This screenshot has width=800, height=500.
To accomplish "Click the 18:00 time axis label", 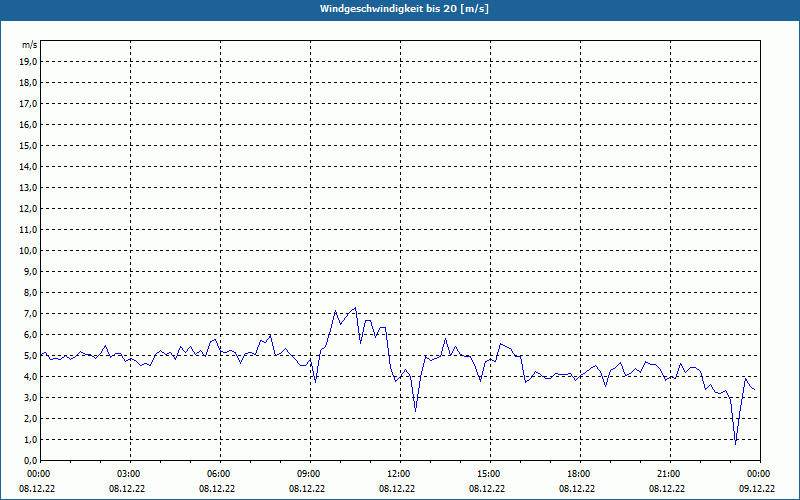I will 581,474.
